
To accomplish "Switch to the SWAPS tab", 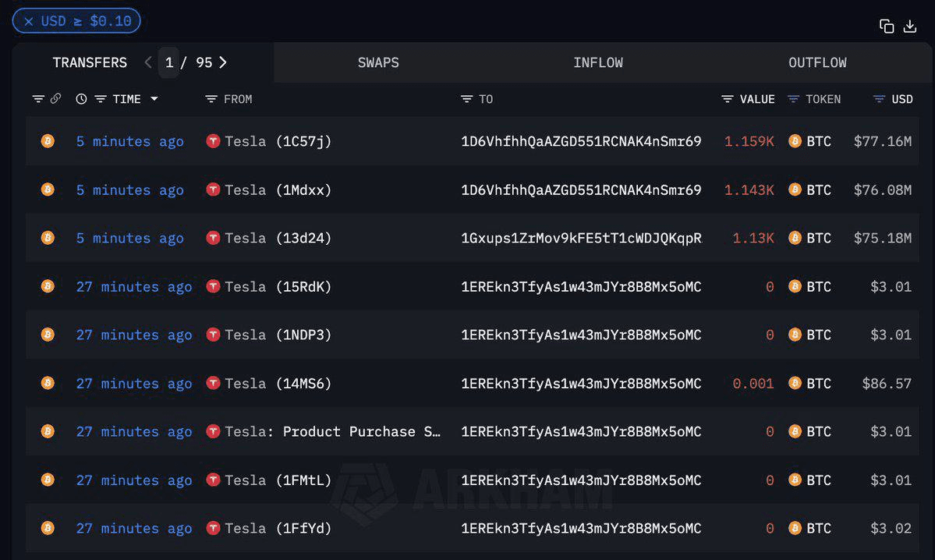I will click(378, 62).
